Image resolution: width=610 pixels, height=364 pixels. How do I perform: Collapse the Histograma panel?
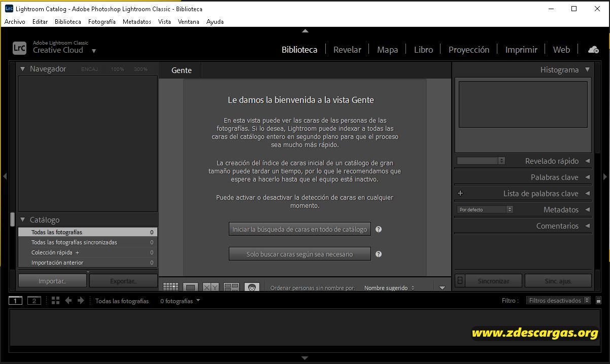tap(587, 69)
